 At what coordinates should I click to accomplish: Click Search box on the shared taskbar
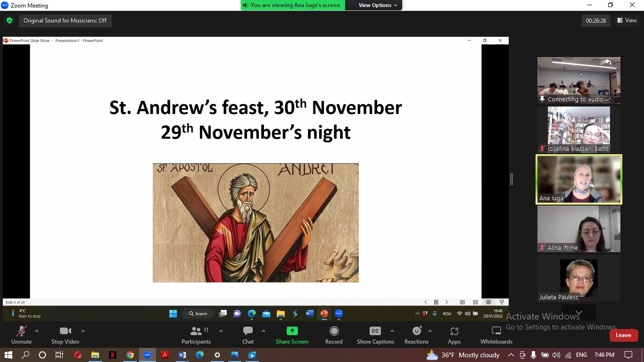click(198, 313)
